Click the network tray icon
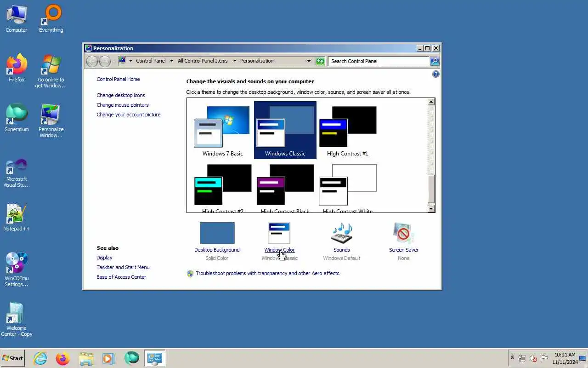 [x=522, y=358]
